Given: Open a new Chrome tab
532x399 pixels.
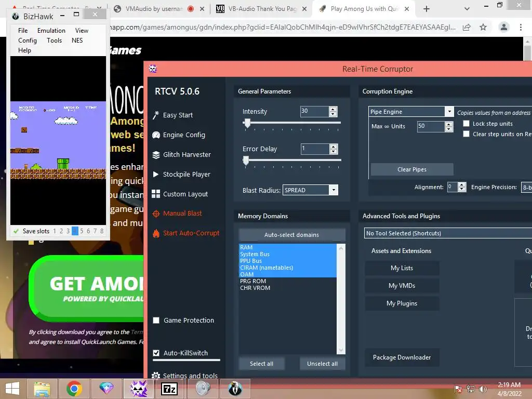Looking at the screenshot, I should [427, 9].
